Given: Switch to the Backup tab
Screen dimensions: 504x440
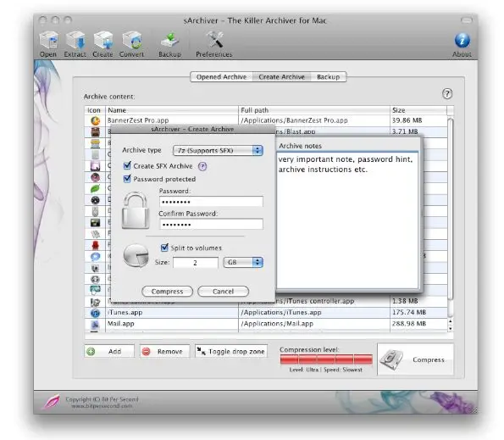Looking at the screenshot, I should [328, 77].
